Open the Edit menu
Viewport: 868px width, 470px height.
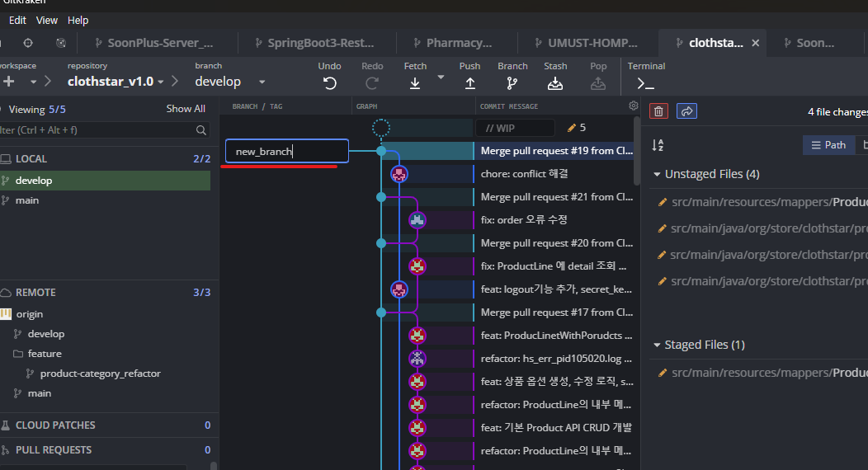point(17,20)
